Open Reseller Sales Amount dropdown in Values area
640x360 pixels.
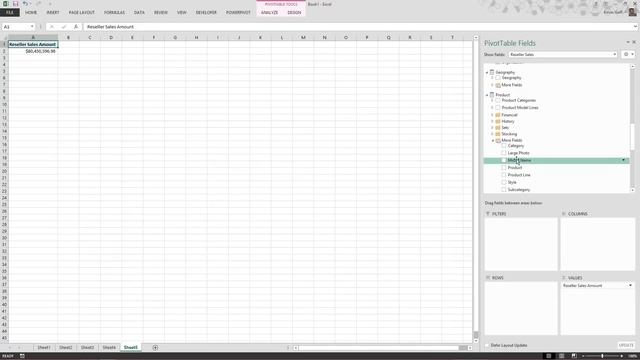tap(630, 286)
